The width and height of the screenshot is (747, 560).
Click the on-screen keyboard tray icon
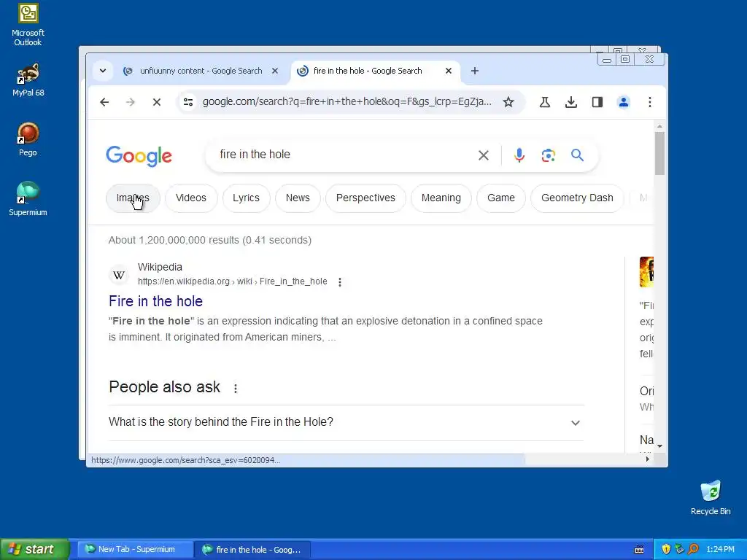pos(639,550)
